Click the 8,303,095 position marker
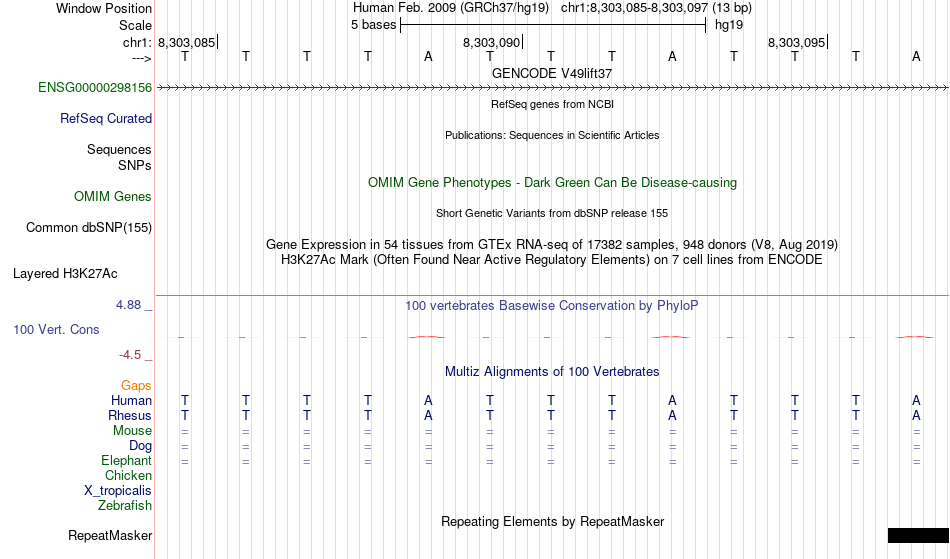This screenshot has height=559, width=950. point(797,42)
